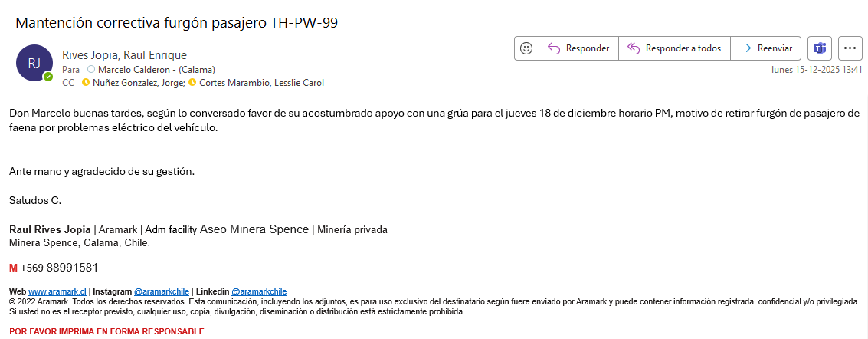This screenshot has width=868, height=339.
Task: Select CC recipient Cortes Marambio, Lesslie Carol
Action: click(x=260, y=83)
